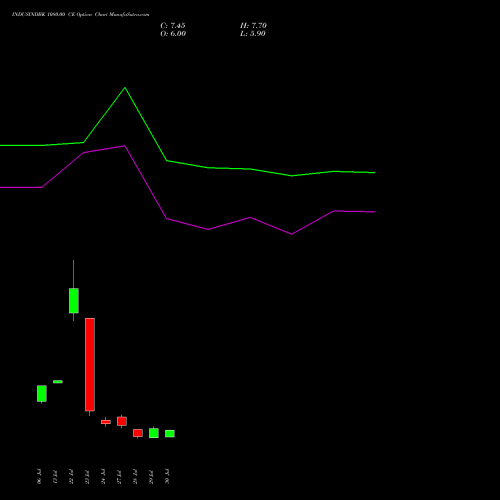Click the '06 Jul' date label
This screenshot has width=500, height=500.
pos(39,476)
